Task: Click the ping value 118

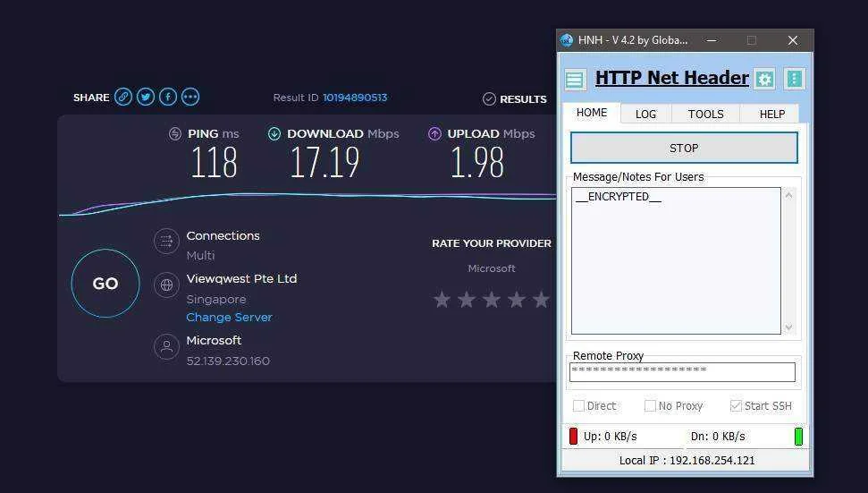Action: pos(215,162)
